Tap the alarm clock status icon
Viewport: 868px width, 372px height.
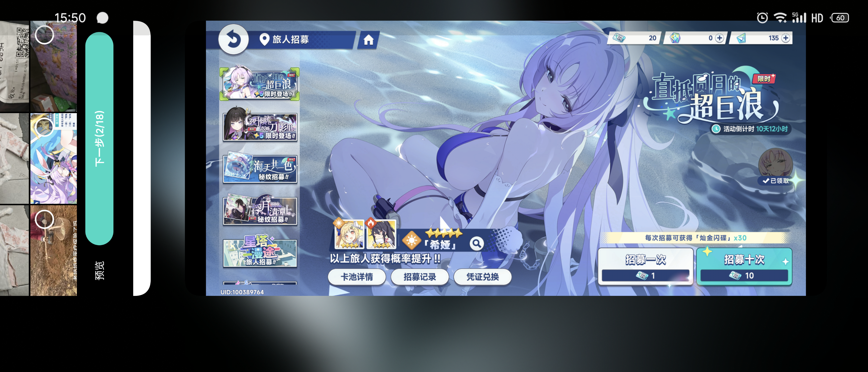(762, 17)
